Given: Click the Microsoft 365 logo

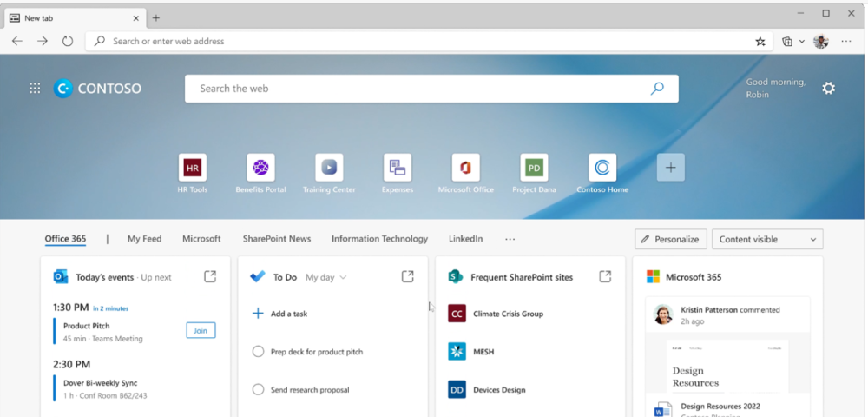Looking at the screenshot, I should click(654, 277).
